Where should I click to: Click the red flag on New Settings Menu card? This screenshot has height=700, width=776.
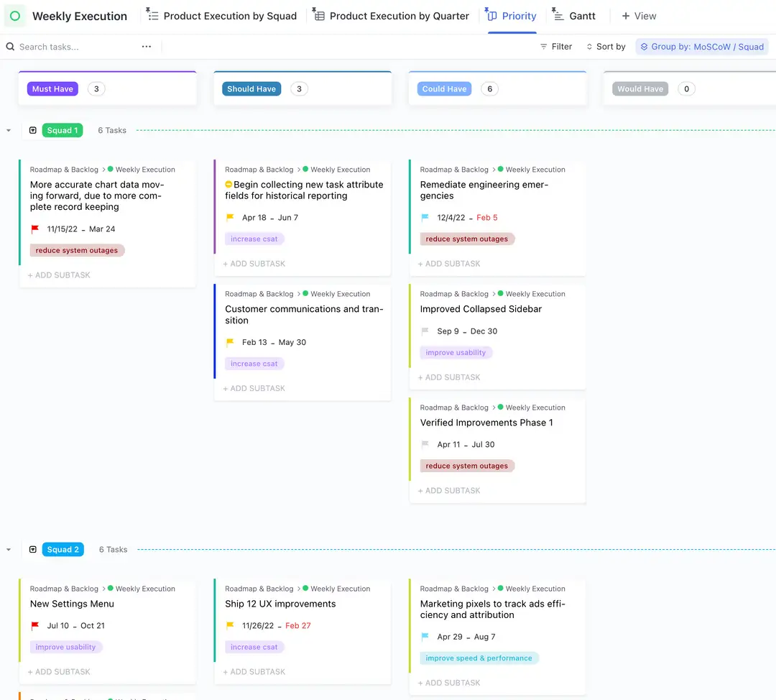[34, 626]
